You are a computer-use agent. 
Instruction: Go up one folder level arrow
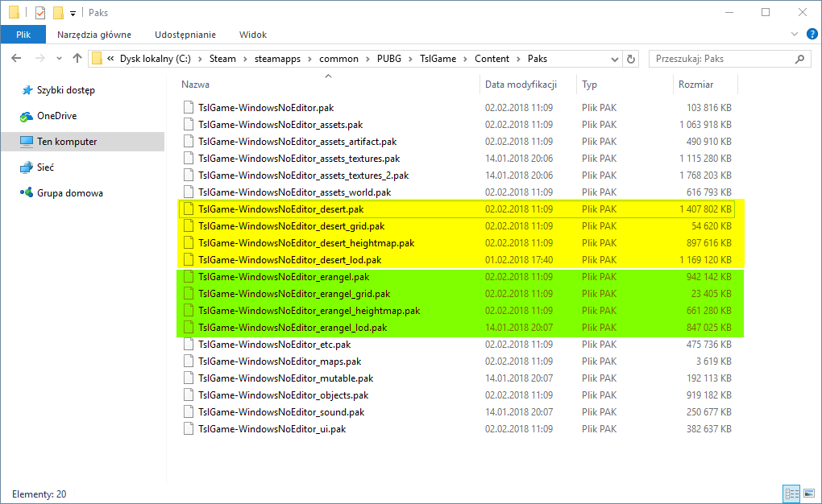77,59
